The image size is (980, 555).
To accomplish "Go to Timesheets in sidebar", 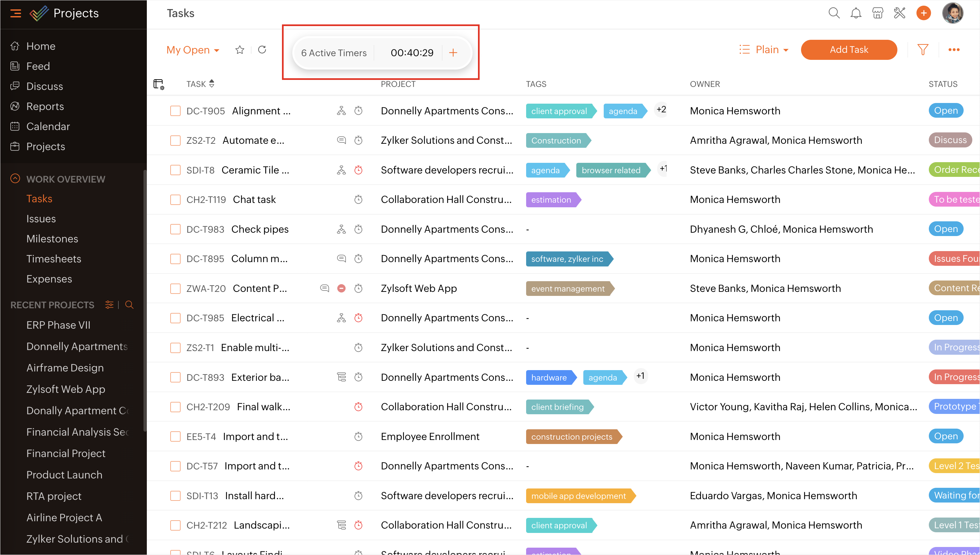I will click(54, 259).
